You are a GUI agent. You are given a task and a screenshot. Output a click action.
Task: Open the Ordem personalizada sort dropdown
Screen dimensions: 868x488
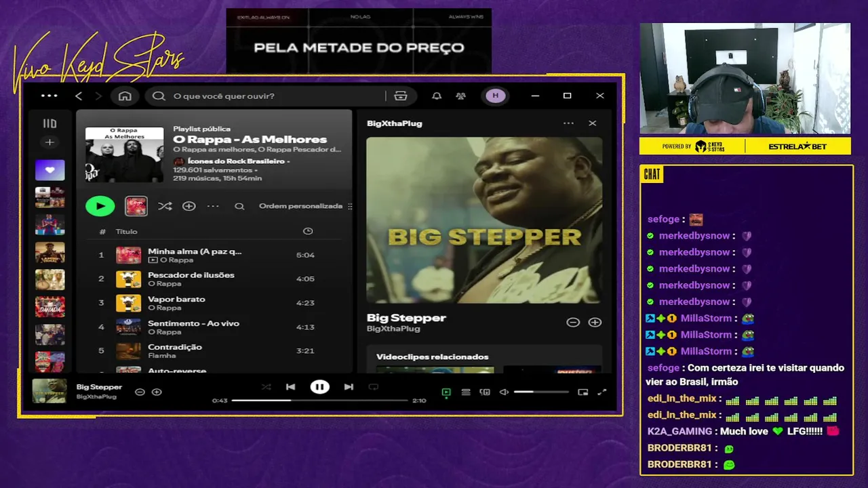305,206
